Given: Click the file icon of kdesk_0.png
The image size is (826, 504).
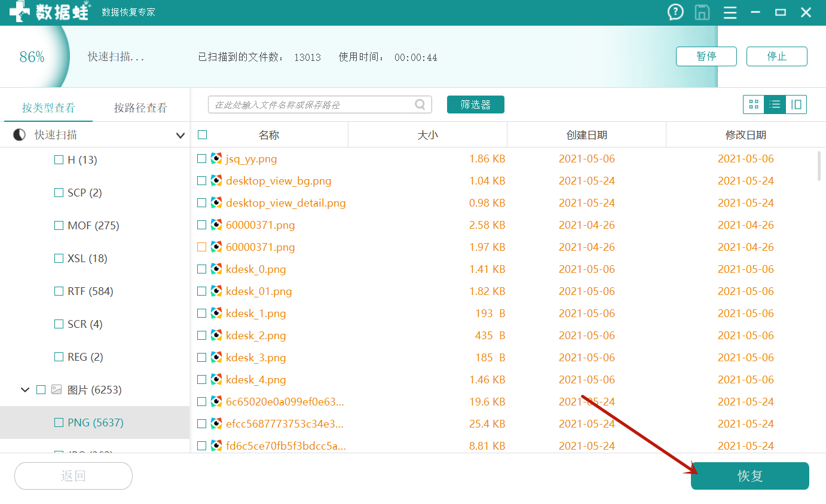Looking at the screenshot, I should pos(216,269).
